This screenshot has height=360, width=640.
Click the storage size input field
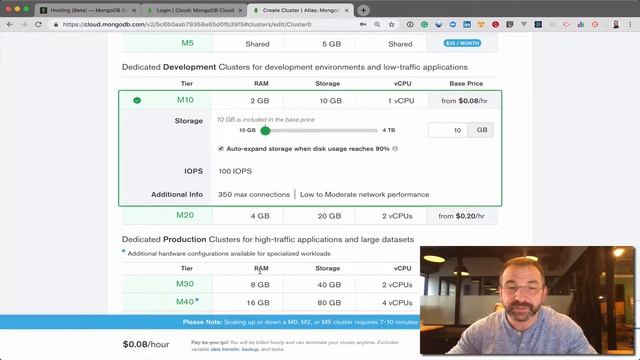point(447,130)
